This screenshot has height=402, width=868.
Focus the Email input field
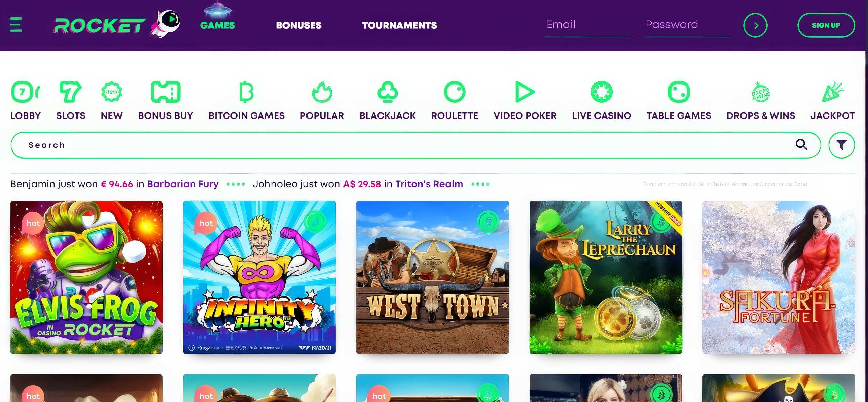(589, 25)
